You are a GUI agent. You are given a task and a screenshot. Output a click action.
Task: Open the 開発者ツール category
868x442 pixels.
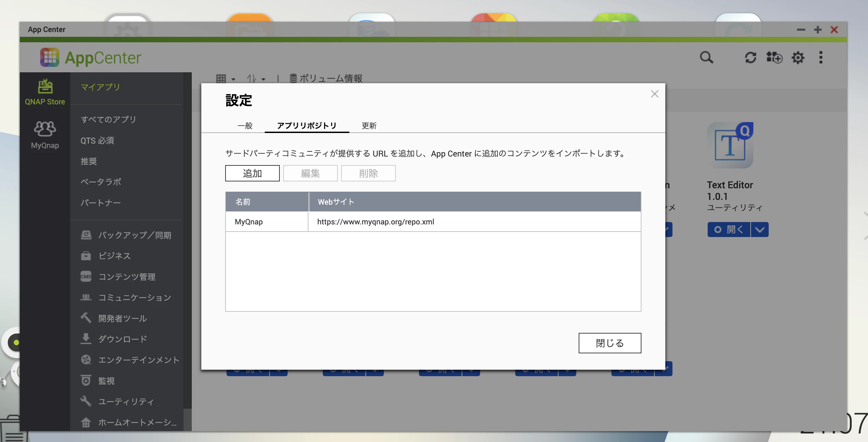coord(114,318)
